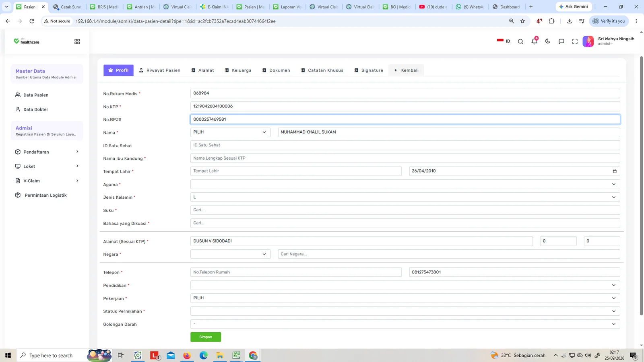Viewport: 644px width, 362px height.
Task: Open the Signature tab
Action: pos(369,70)
